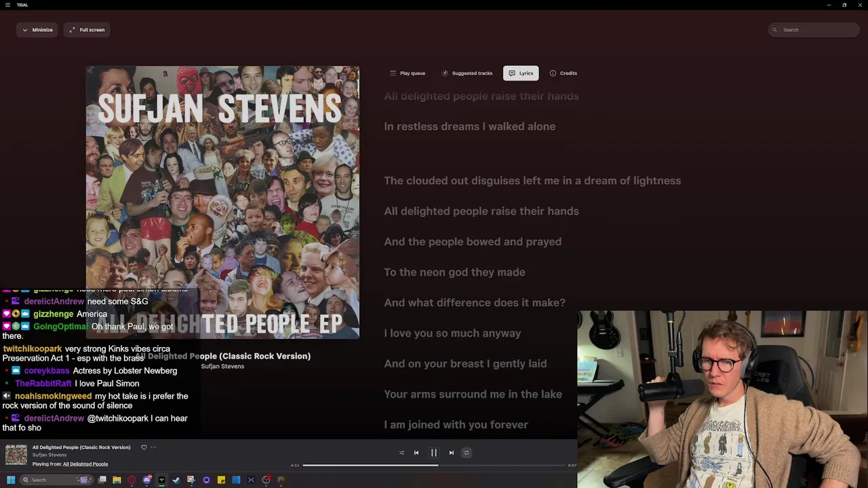
Task: Open the Windows Start menu
Action: point(11,480)
